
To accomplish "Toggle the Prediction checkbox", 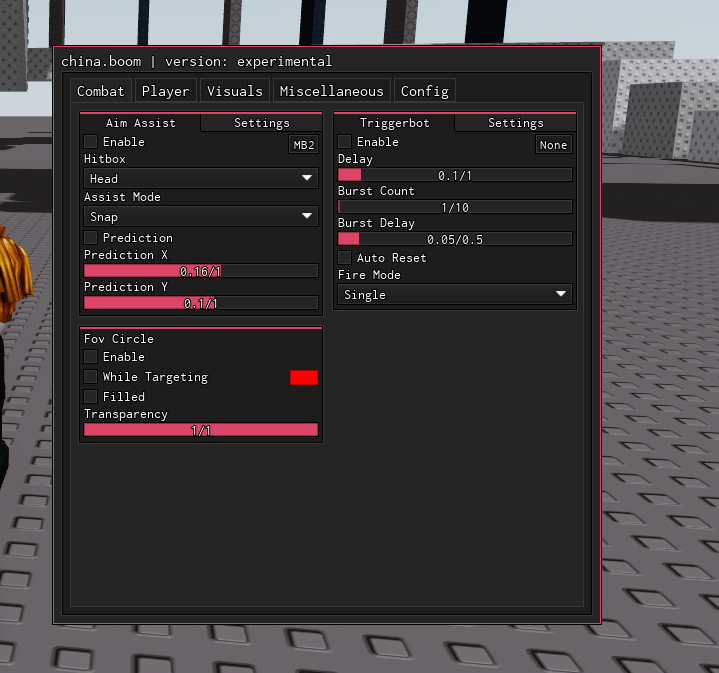I will (90, 237).
